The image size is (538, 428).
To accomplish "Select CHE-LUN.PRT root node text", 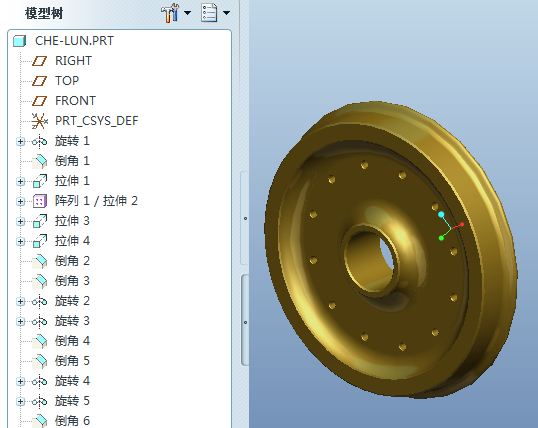I will click(74, 41).
